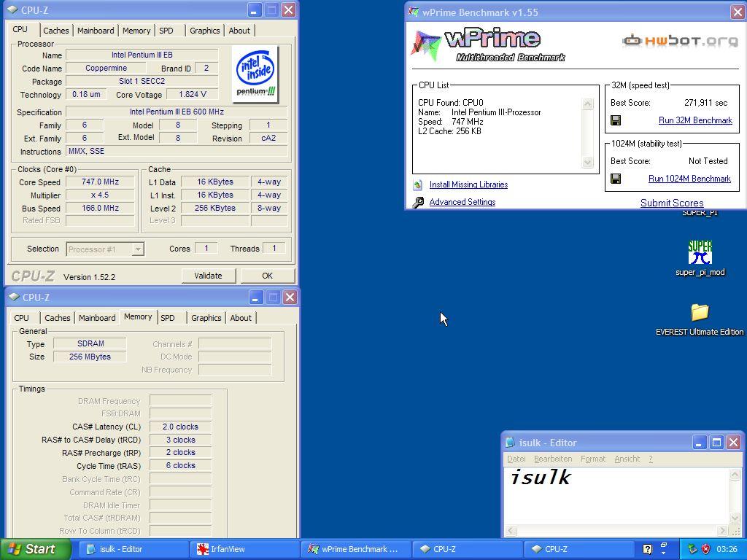Click Editor vertical scroll up arrow
The width and height of the screenshot is (747, 560).
point(735,474)
